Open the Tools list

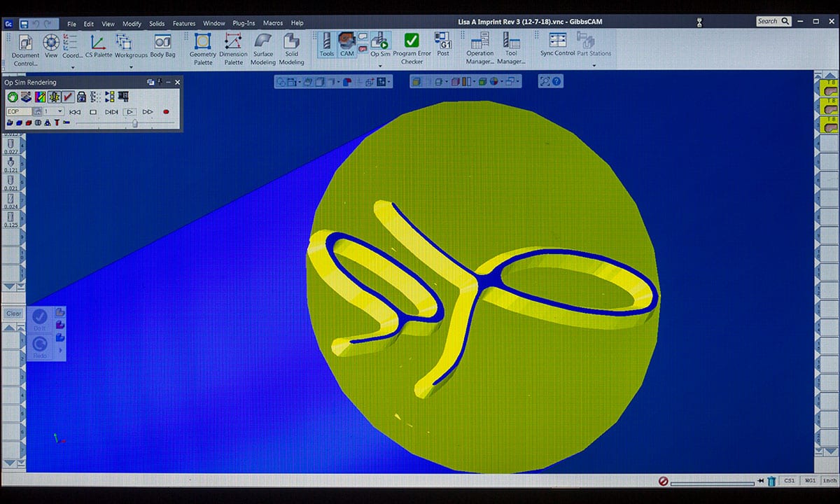tap(326, 45)
